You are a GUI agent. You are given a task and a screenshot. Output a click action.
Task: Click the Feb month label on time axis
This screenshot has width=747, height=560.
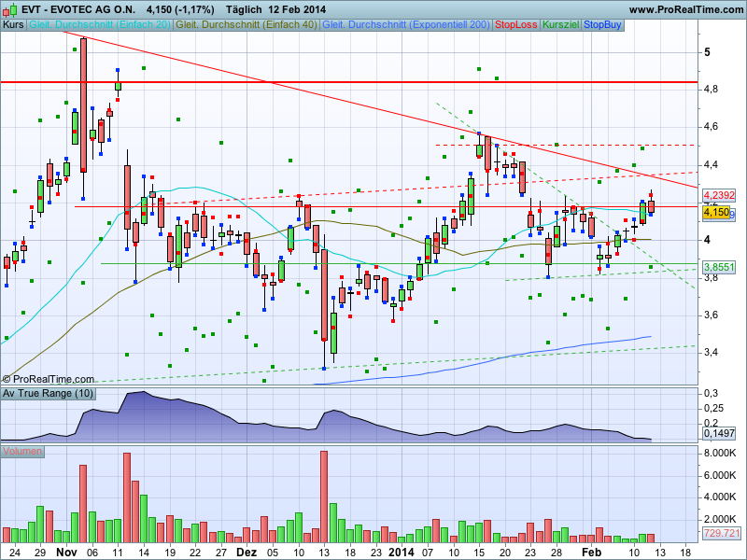pos(591,553)
